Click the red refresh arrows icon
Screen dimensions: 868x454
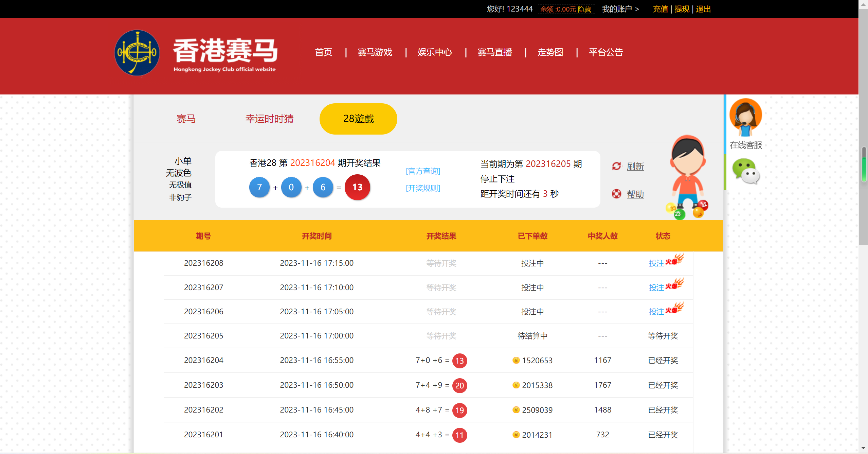616,166
